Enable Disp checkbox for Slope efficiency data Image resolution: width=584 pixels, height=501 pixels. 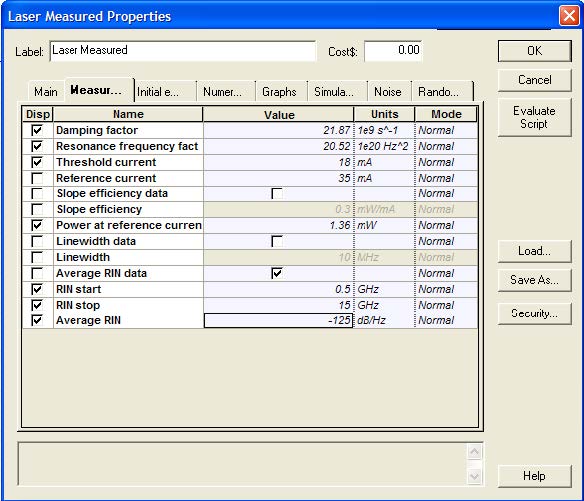click(37, 194)
